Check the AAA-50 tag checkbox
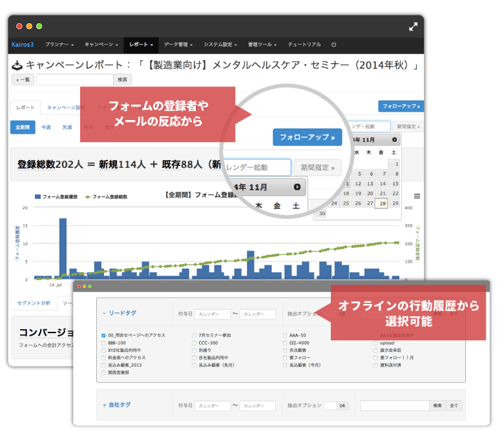Viewport: 504px width, 439px height. coord(285,335)
